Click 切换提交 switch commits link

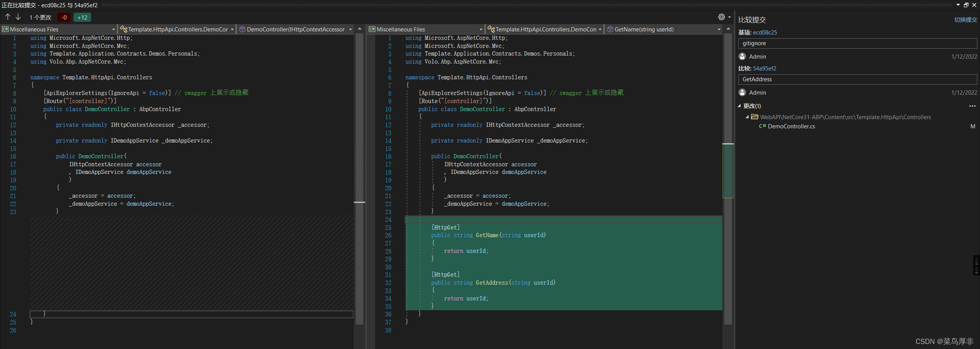(965, 20)
